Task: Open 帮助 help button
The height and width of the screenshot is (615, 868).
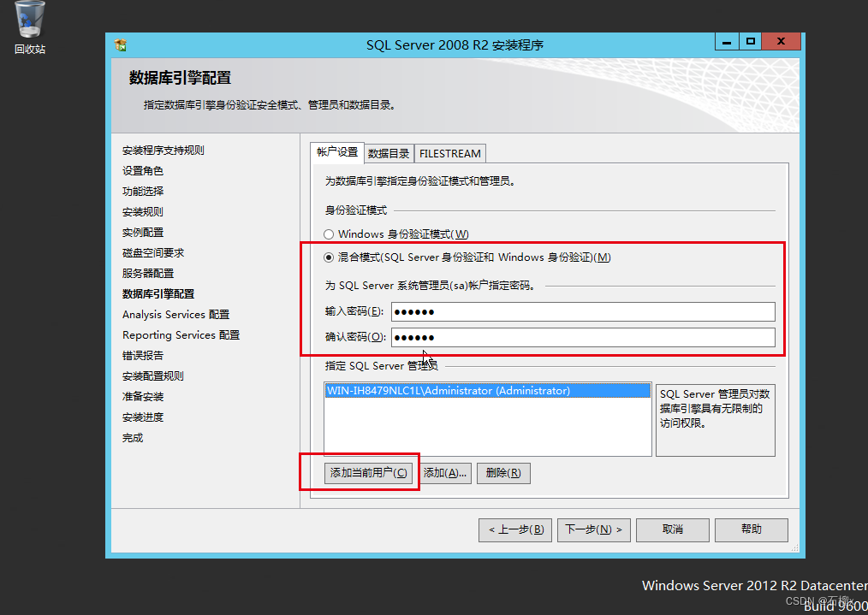Action: pos(752,529)
